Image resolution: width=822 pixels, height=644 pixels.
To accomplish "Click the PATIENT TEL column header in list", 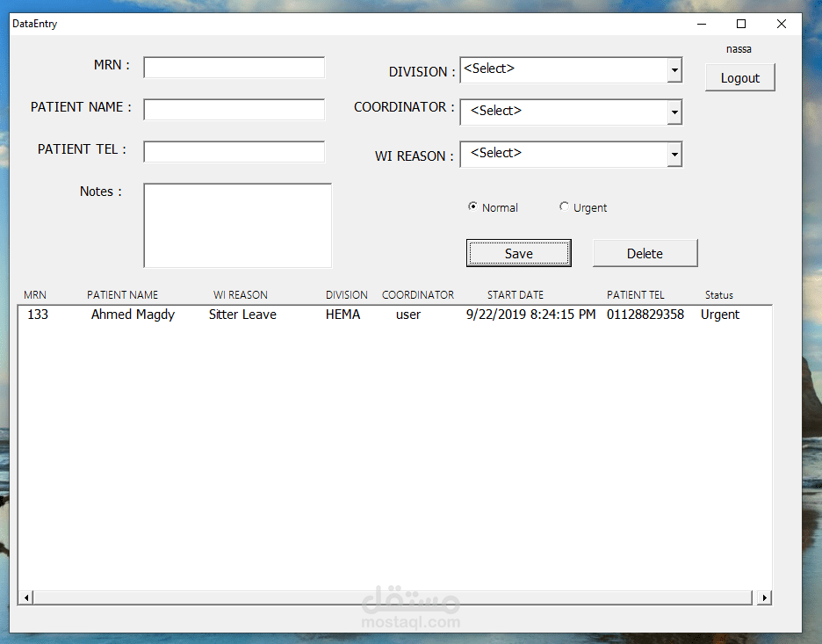I will point(635,294).
